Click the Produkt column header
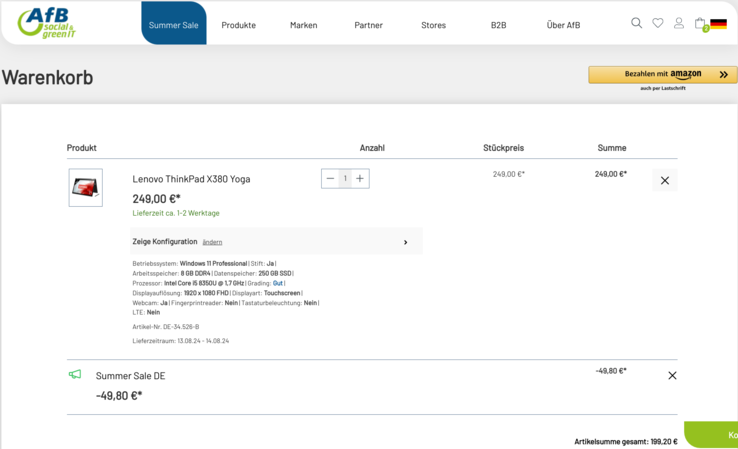Screen dimensions: 738x449 point(81,148)
